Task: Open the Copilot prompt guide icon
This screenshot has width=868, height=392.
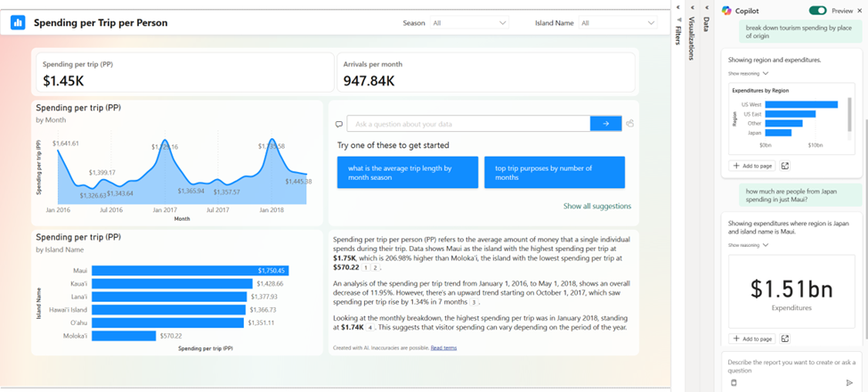Action: click(734, 382)
